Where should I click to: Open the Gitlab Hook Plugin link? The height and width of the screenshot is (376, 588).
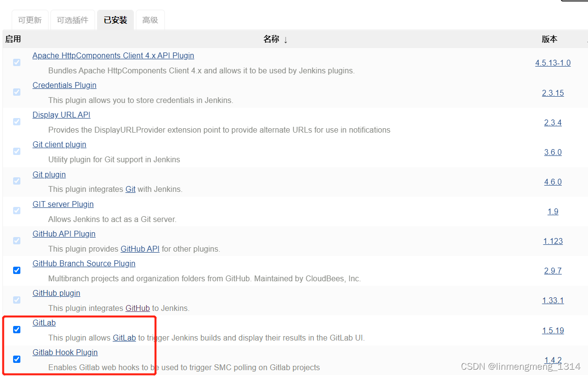tap(65, 353)
